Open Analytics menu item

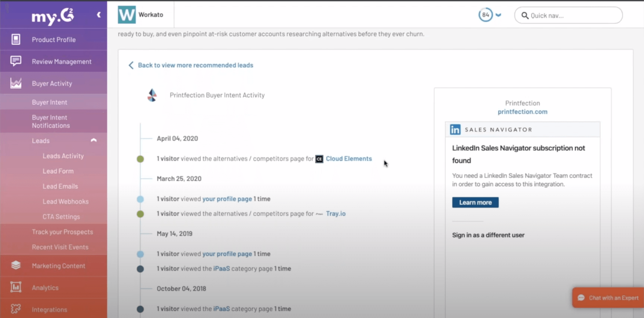click(x=53, y=287)
